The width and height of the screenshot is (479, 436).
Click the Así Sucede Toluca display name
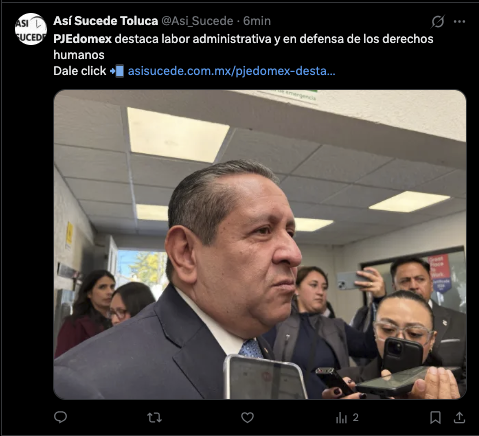(x=105, y=21)
